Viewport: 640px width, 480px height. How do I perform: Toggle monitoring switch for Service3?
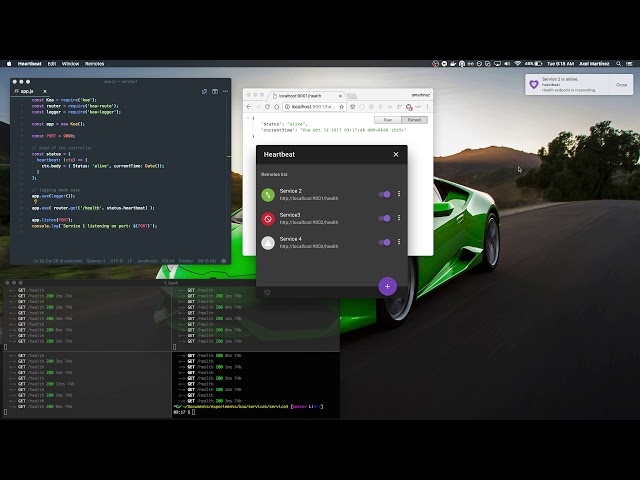[384, 218]
